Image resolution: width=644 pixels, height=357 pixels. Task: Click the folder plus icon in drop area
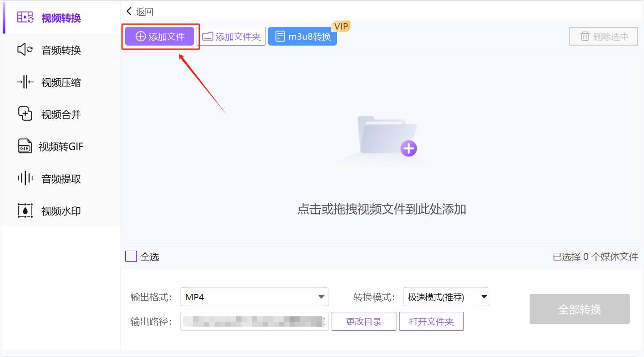[387, 136]
